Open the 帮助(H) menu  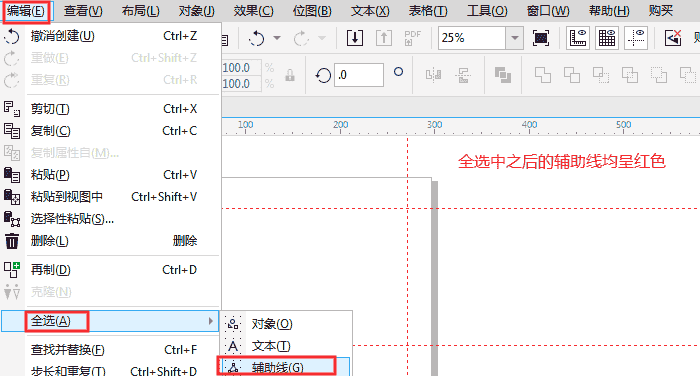(609, 11)
